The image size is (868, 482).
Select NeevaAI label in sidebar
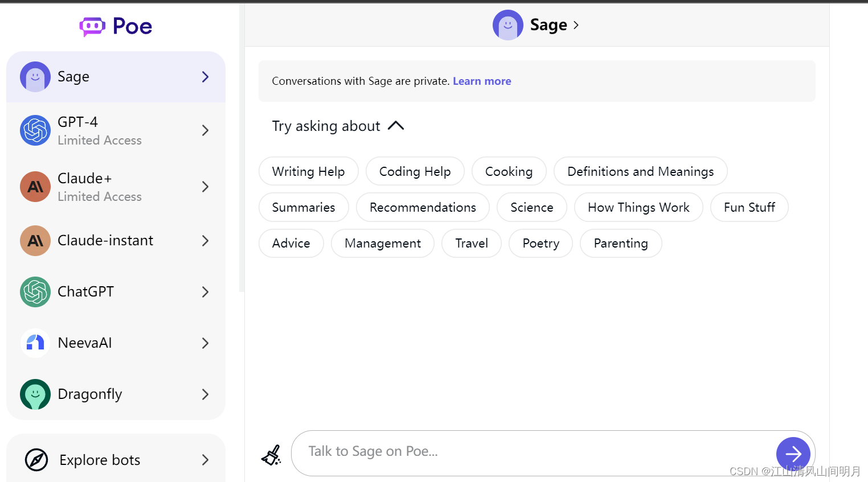(x=85, y=343)
